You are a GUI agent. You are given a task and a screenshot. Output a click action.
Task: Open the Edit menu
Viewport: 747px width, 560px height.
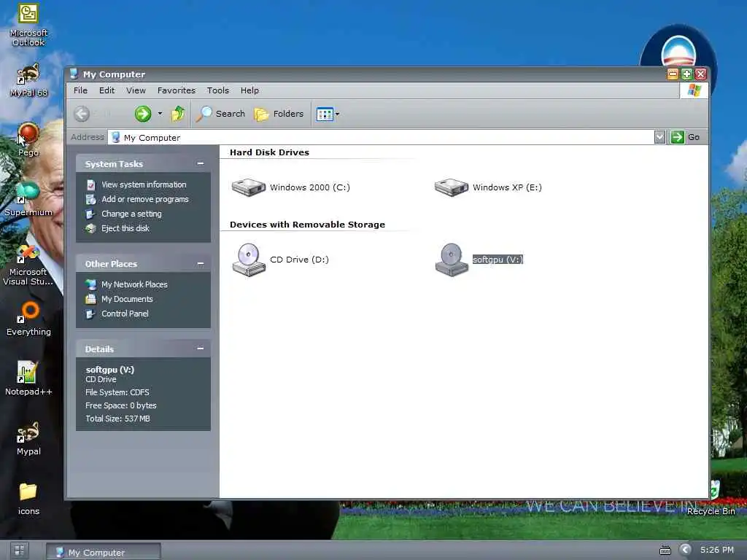(107, 90)
